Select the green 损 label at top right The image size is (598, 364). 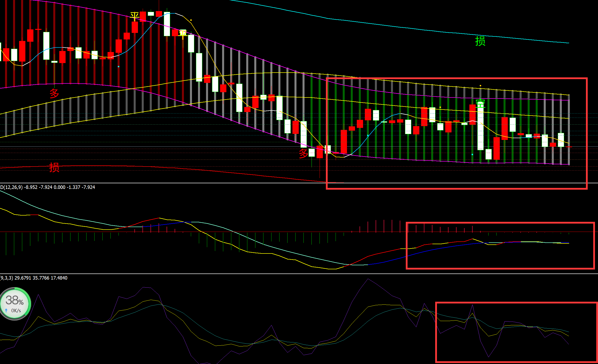pos(480,41)
